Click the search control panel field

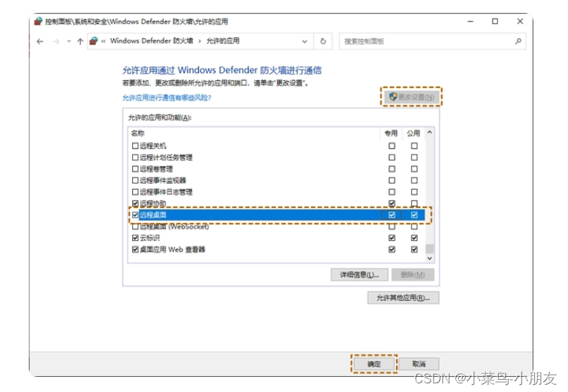tap(432, 41)
